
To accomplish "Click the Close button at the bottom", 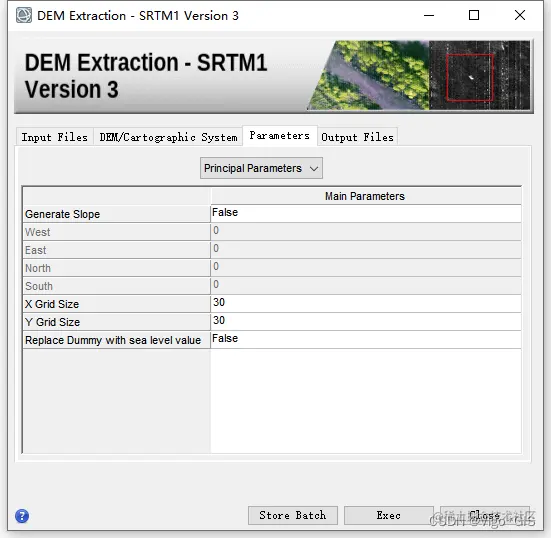I will pos(485,515).
